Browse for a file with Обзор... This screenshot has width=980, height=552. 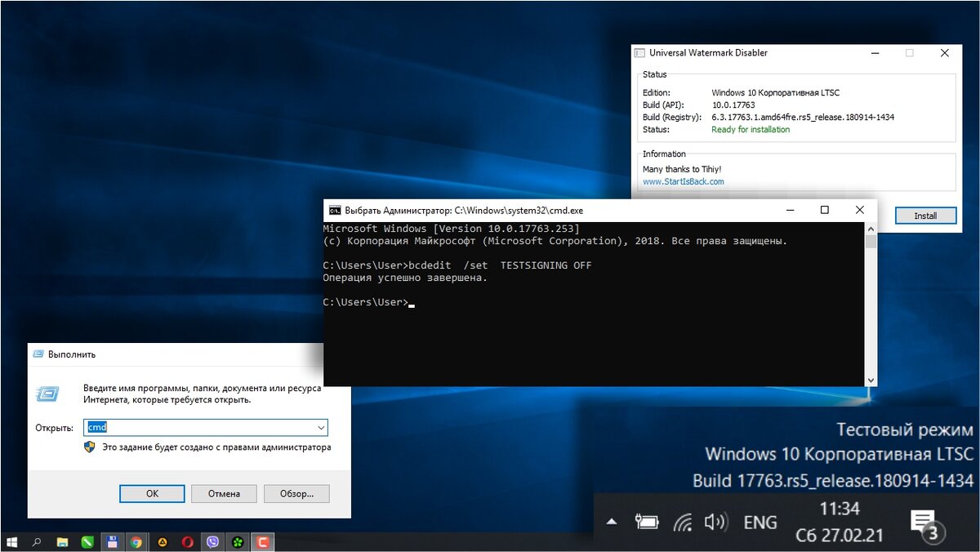[296, 493]
